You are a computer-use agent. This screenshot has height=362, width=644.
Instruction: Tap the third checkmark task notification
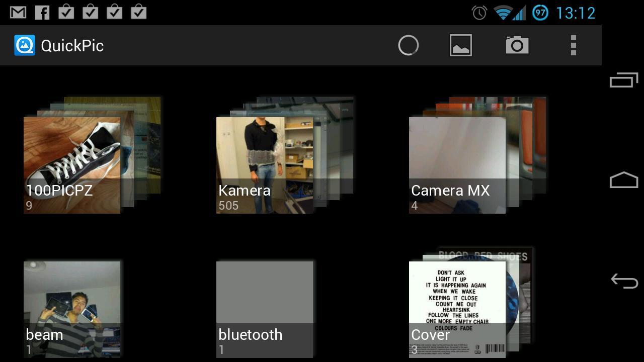[114, 12]
